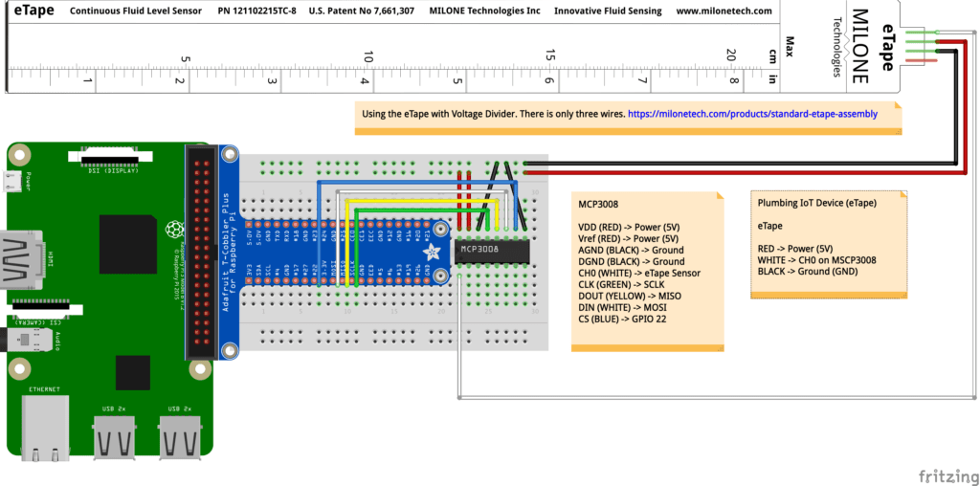Select the "DIN (WHITE) -> MOSI" line
The image size is (980, 486).
pos(624,307)
